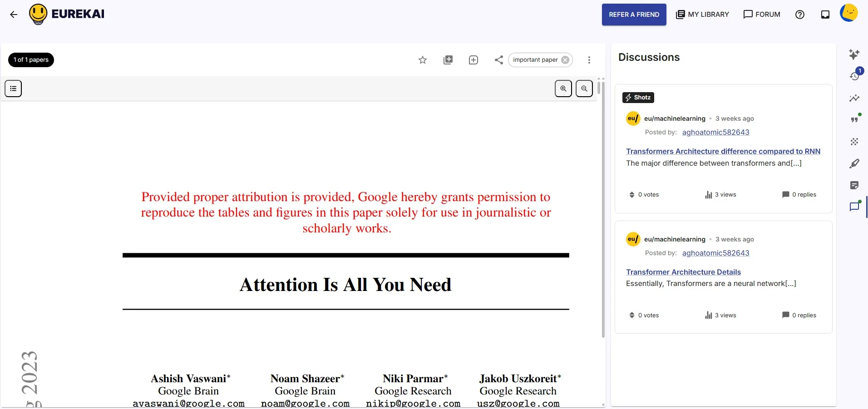868x409 pixels.
Task: Open the AI sparkle assistant panel
Action: [x=854, y=54]
